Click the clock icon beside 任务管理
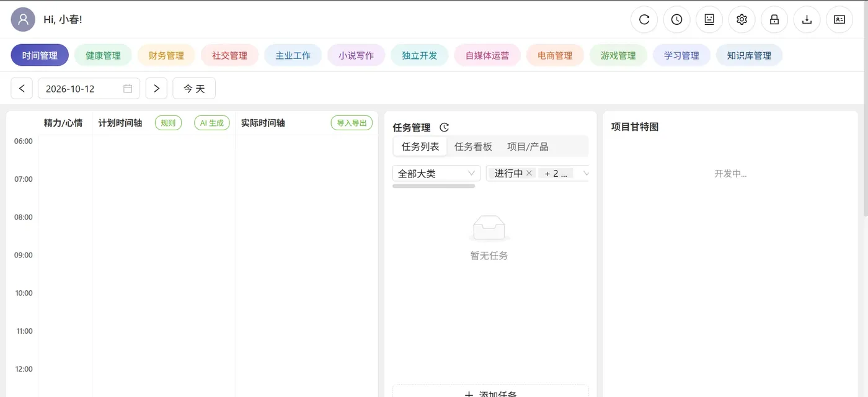The width and height of the screenshot is (868, 397). coord(444,127)
